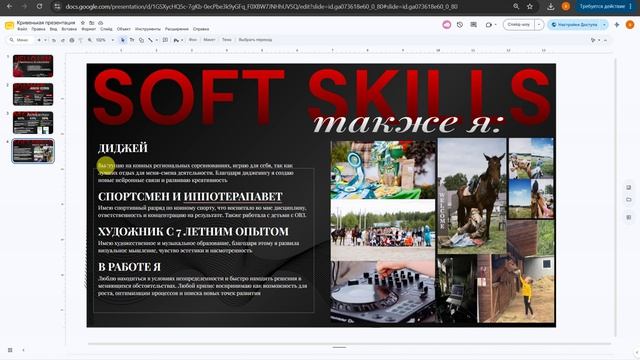Open the Формат menu
This screenshot has height=360, width=640.
point(88,29)
